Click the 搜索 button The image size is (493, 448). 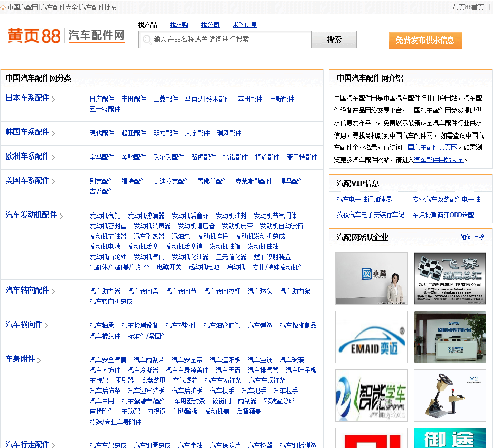[x=334, y=40]
